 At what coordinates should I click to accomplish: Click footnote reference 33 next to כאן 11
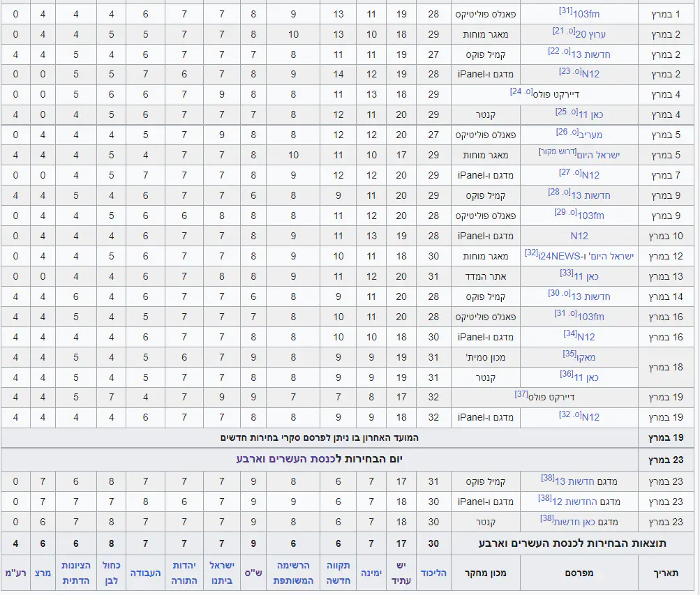coord(566,273)
